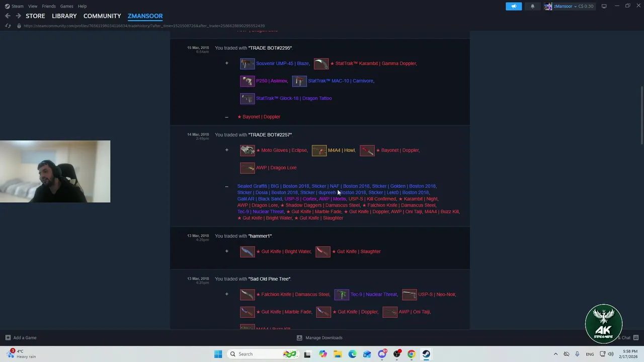Click trade partner name TRADE BOT#2295
Screen dimensions: 644x362
tap(270, 48)
